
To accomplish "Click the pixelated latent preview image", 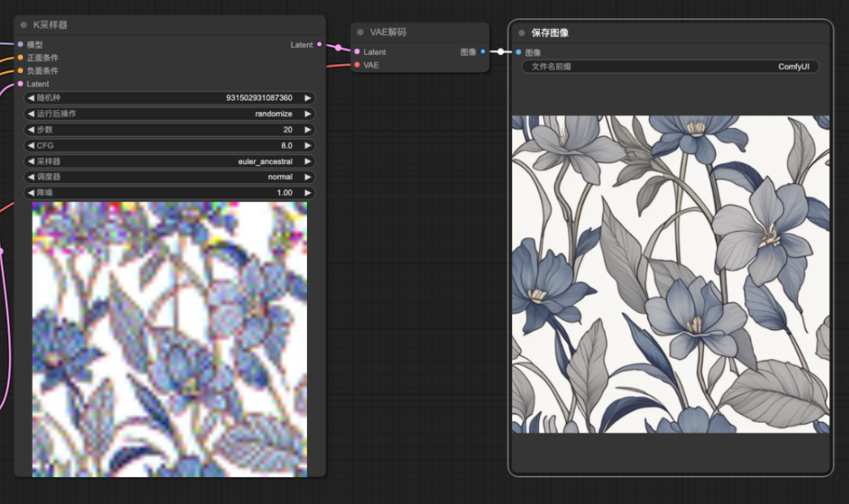I will pyautogui.click(x=170, y=340).
